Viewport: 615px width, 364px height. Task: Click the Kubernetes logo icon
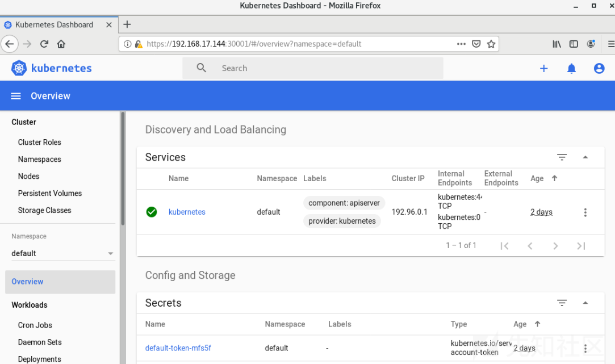(19, 68)
